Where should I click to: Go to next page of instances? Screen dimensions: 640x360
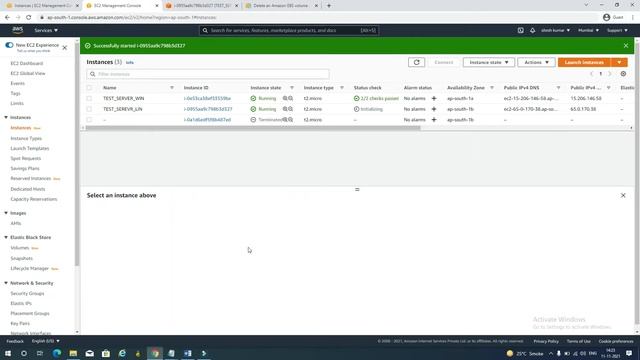(x=610, y=74)
